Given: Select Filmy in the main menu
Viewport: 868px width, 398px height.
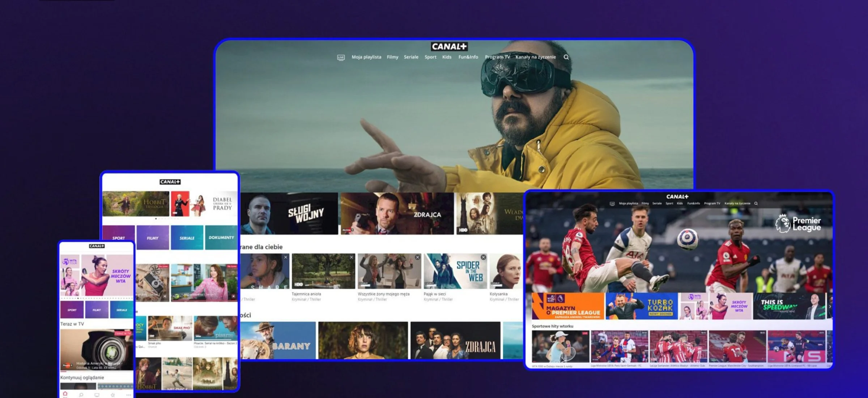Looking at the screenshot, I should (392, 57).
